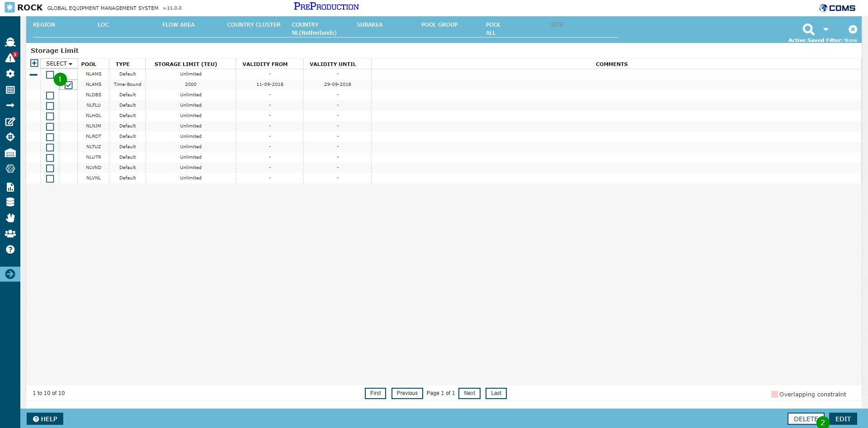Viewport: 868px width, 428px height.
Task: Click the Overlapping constraint pink legend swatch
Action: 774,394
